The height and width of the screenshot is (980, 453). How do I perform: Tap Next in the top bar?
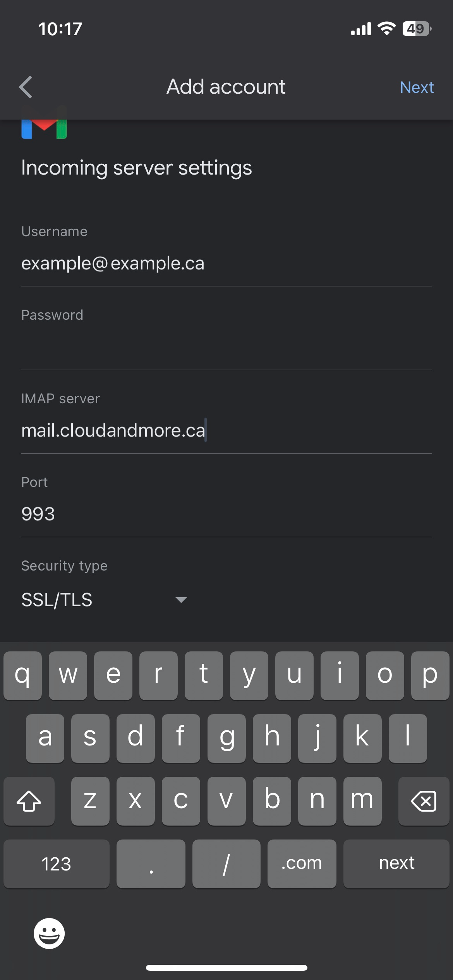417,87
